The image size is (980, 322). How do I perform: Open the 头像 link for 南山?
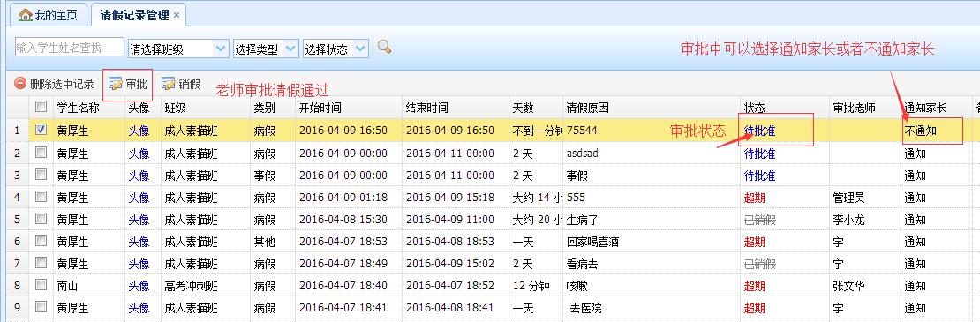point(139,286)
